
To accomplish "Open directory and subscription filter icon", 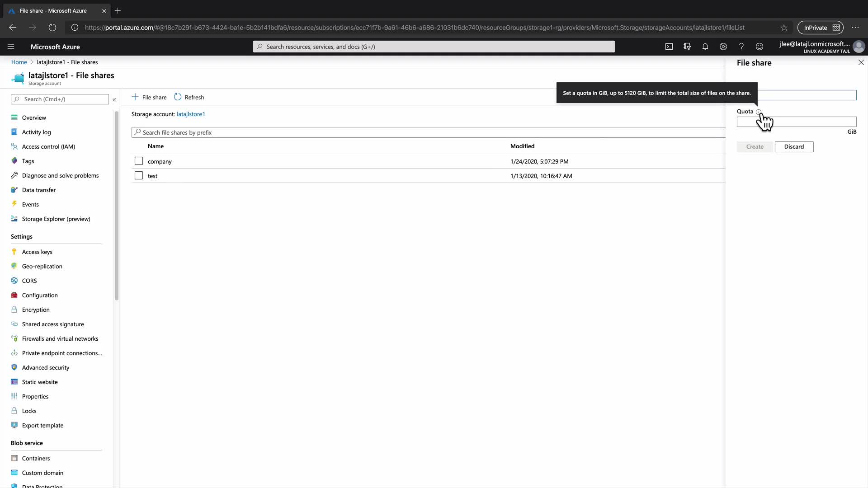I will [x=687, y=47].
